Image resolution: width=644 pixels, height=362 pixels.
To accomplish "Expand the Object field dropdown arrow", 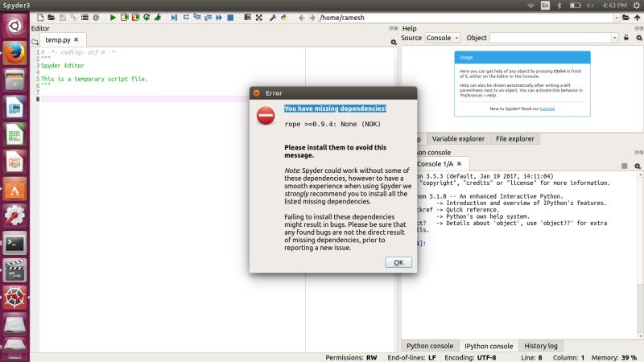I will [x=614, y=38].
